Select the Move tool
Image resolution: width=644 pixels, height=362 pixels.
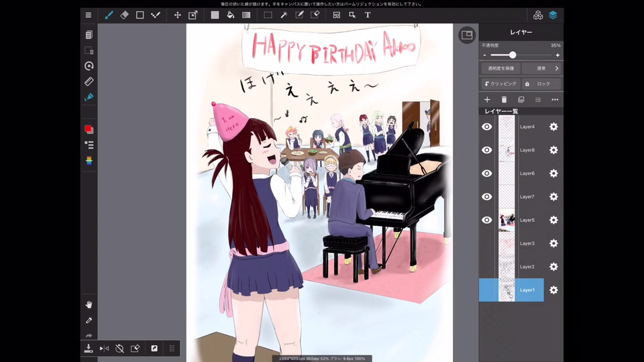(x=177, y=15)
